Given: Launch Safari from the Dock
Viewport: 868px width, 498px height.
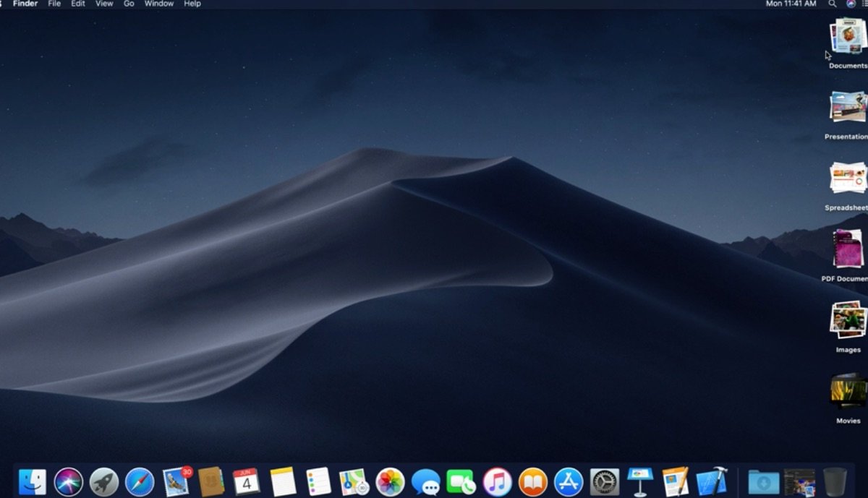Looking at the screenshot, I should point(140,481).
